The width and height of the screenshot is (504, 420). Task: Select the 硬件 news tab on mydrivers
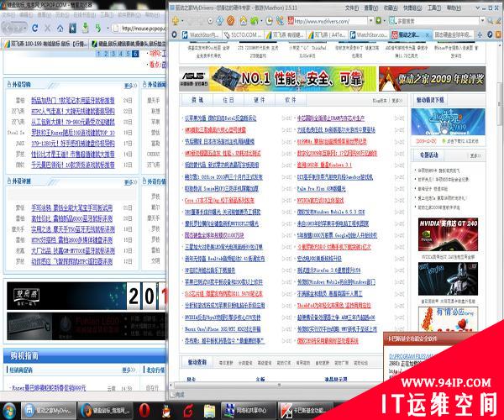(260, 100)
